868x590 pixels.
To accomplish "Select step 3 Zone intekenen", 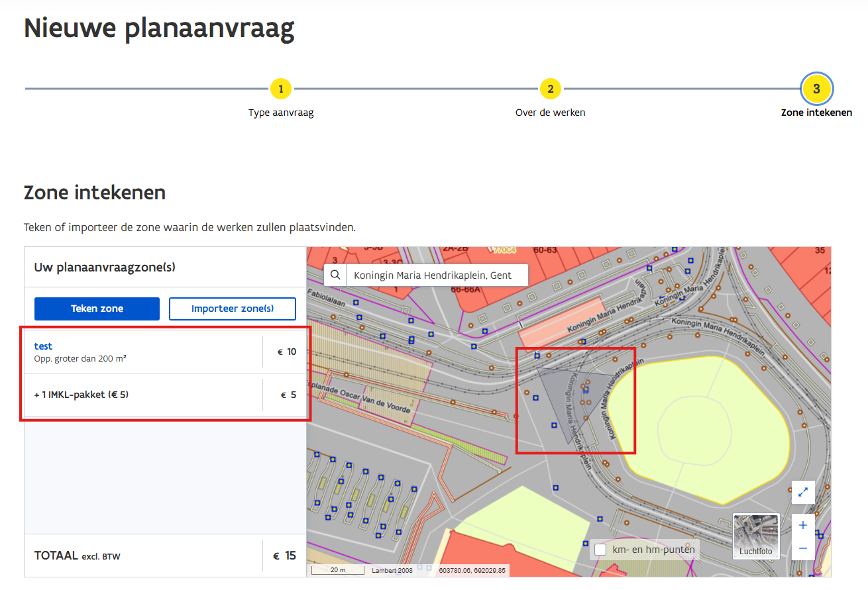I will (x=816, y=89).
